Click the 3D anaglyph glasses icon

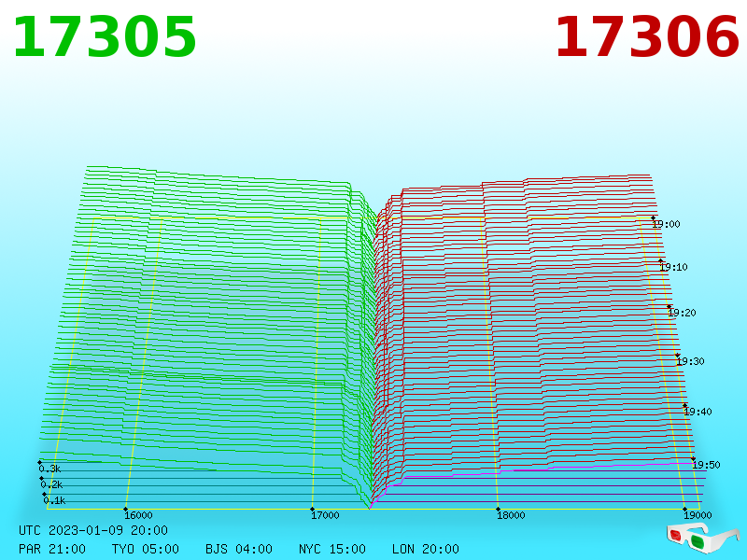703,539
